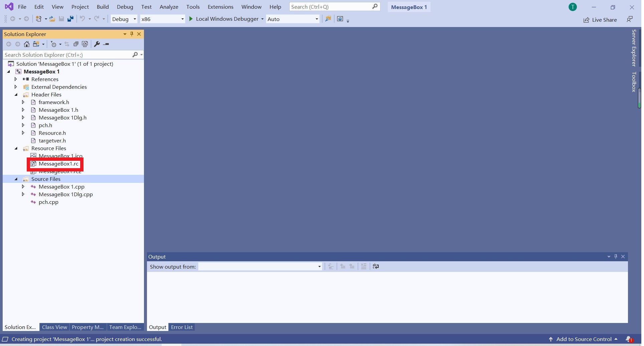This screenshot has width=644, height=346.
Task: Click the Undo icon on the toolbar
Action: 83,19
